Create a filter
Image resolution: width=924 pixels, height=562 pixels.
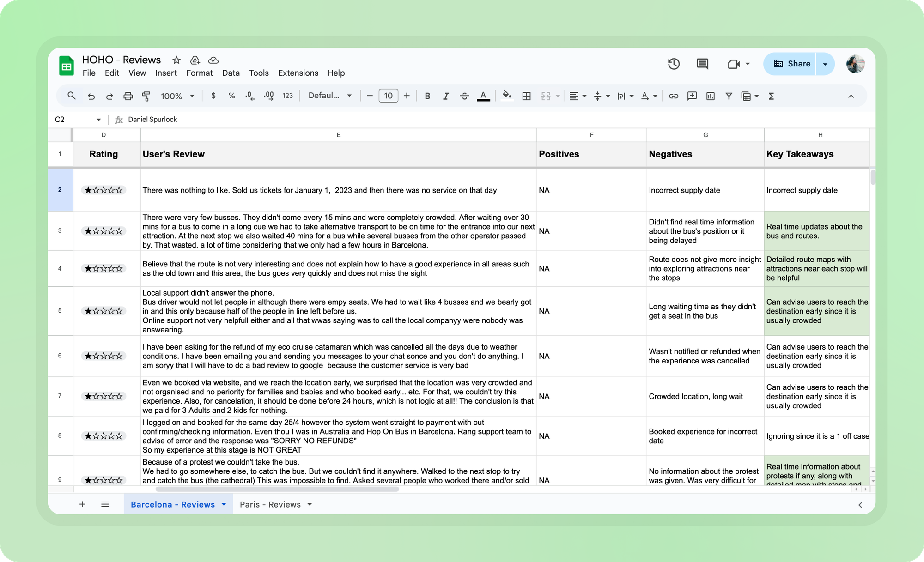729,96
